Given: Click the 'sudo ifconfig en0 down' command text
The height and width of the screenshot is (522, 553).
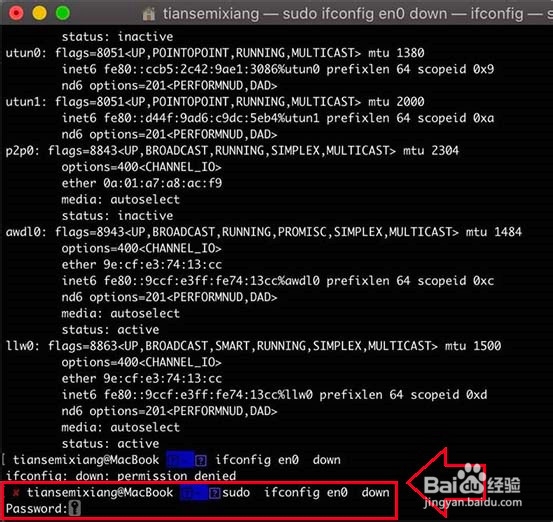Looking at the screenshot, I should [306, 492].
